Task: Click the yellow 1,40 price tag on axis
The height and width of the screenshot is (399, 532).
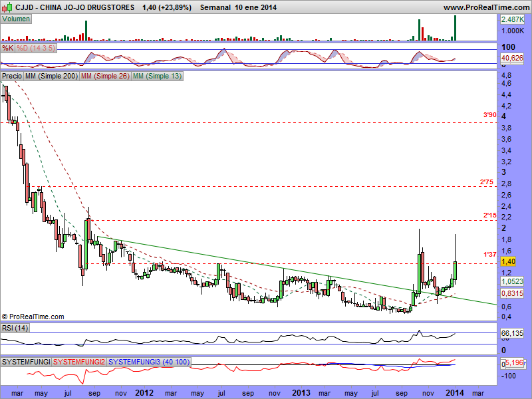Action: [508, 261]
